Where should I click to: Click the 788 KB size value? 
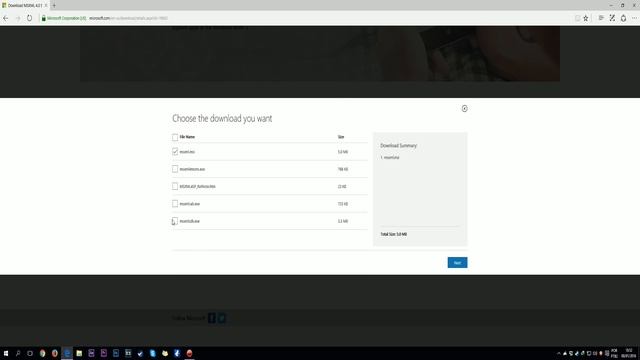click(x=343, y=169)
